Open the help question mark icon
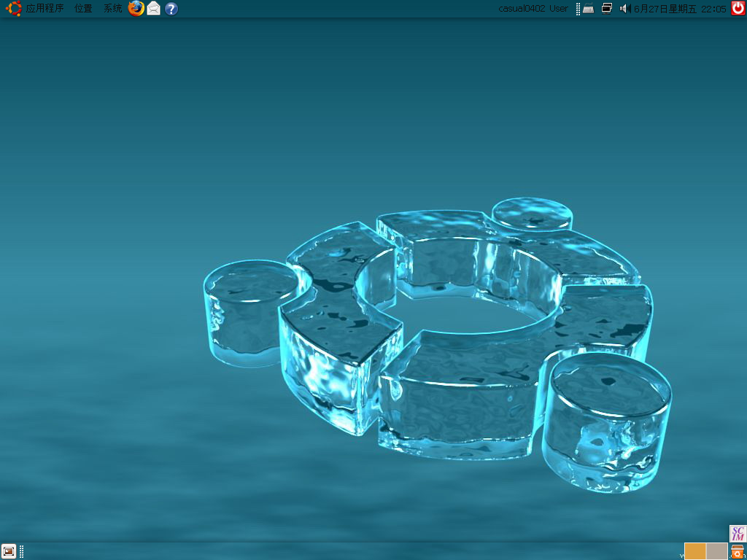This screenshot has width=747, height=560. (171, 9)
